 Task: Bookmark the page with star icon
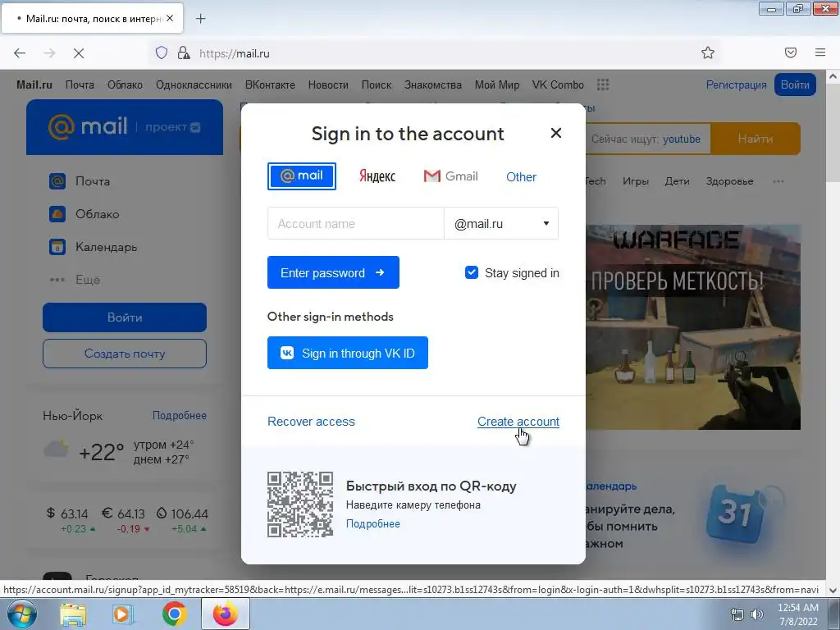point(708,52)
